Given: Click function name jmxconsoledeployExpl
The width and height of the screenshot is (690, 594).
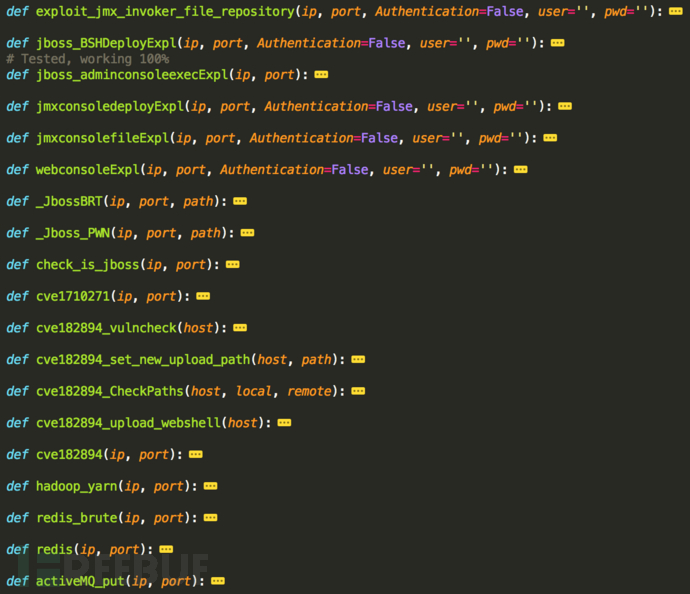Looking at the screenshot, I should tap(110, 107).
